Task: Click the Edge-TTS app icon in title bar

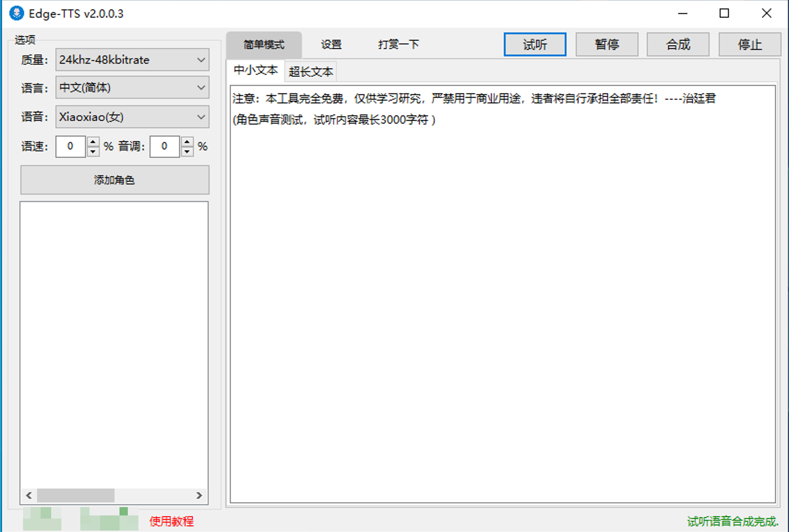Action: click(17, 13)
